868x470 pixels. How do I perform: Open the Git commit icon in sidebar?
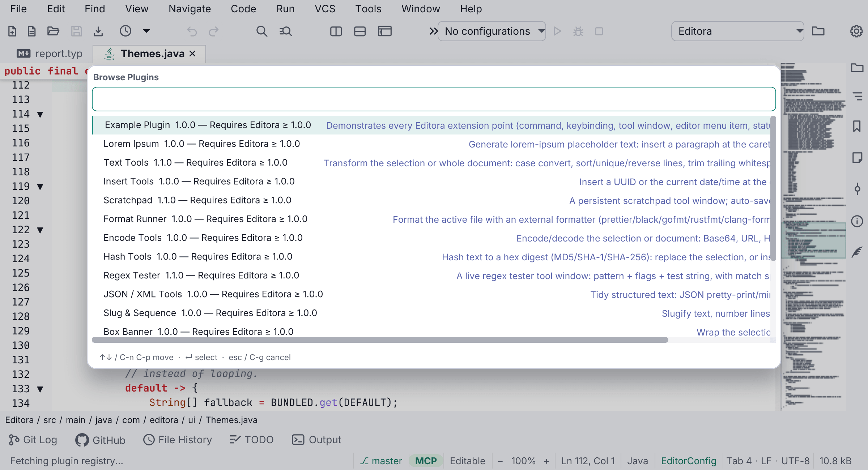tap(857, 189)
